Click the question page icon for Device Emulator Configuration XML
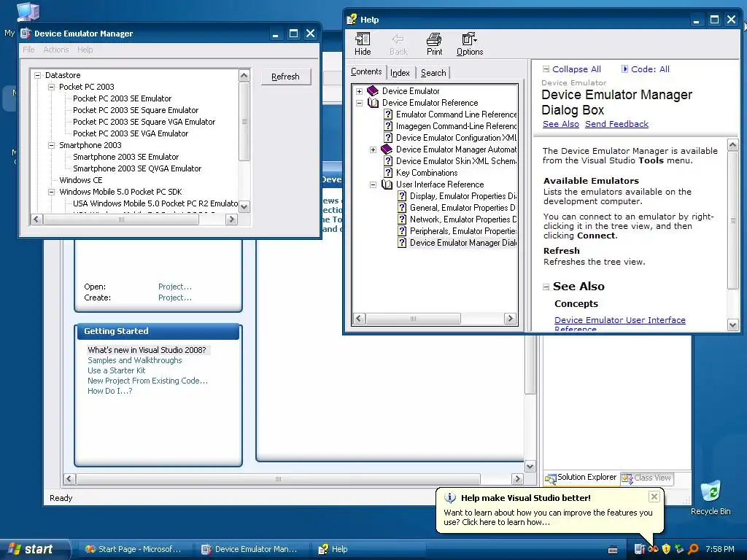The image size is (747, 560). tap(388, 138)
